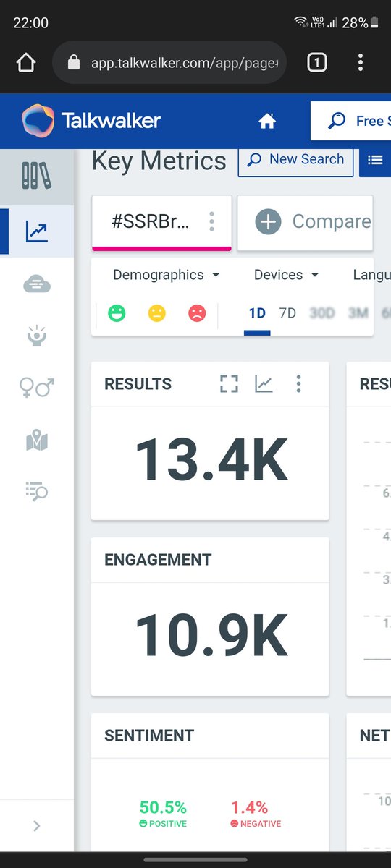Viewport: 391px width, 868px height.
Task: Click the 10.9K engagement value
Action: (211, 635)
